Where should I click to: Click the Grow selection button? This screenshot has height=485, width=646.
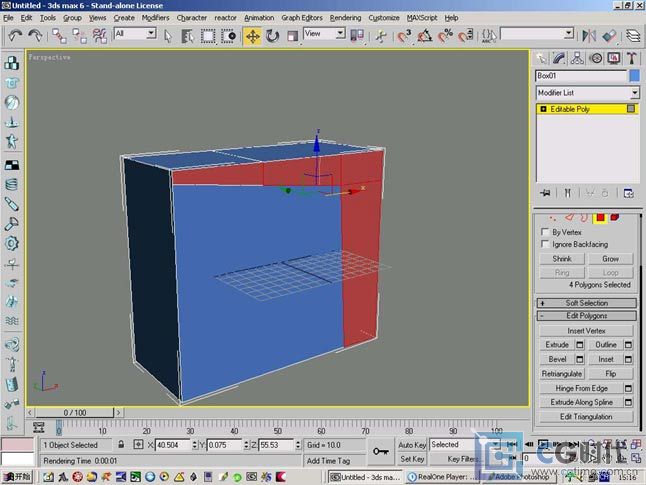[x=610, y=259]
